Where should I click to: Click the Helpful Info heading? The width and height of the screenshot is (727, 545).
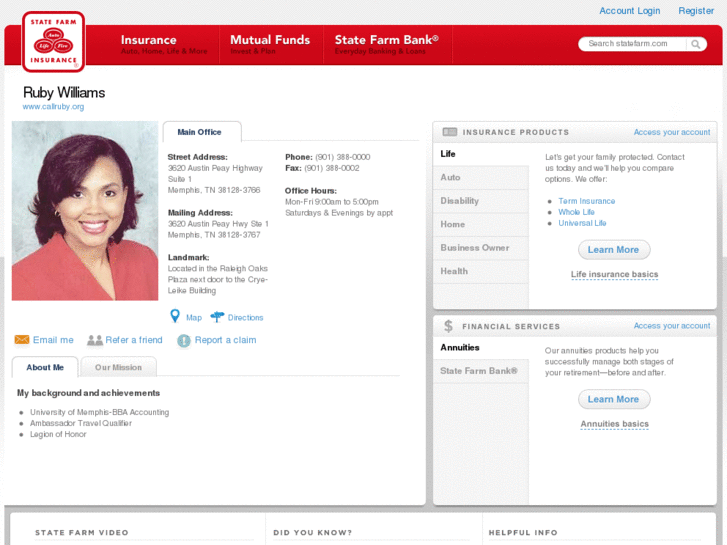point(523,532)
